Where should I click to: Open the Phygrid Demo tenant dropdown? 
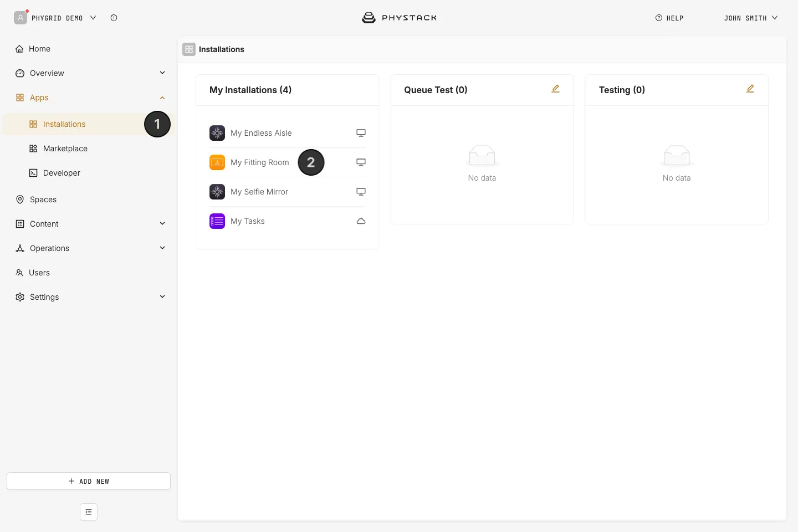click(55, 18)
